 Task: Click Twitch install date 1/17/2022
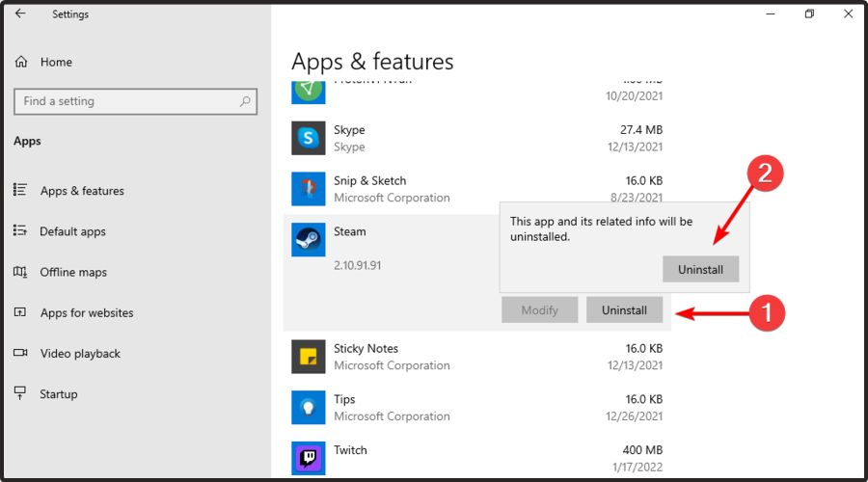tap(637, 468)
